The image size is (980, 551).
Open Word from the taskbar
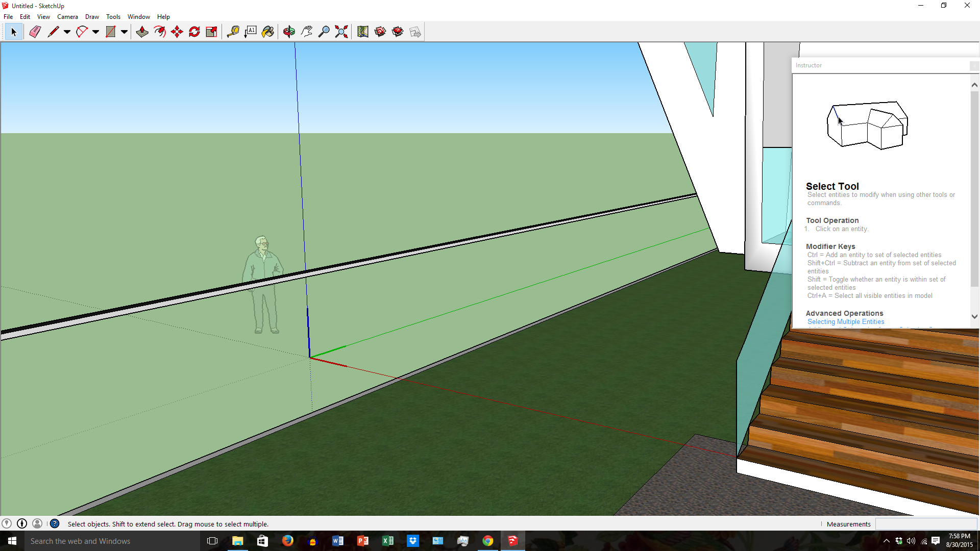point(338,541)
